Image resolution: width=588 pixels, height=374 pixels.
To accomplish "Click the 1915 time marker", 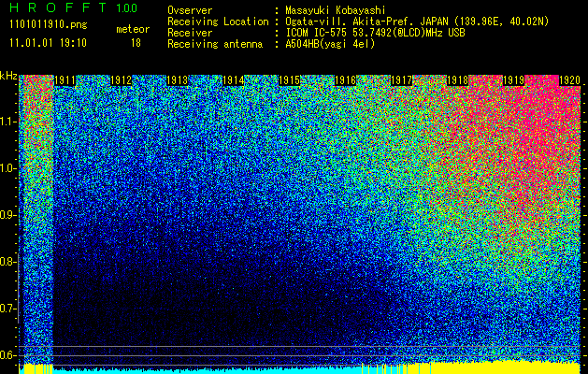I will 289,80.
